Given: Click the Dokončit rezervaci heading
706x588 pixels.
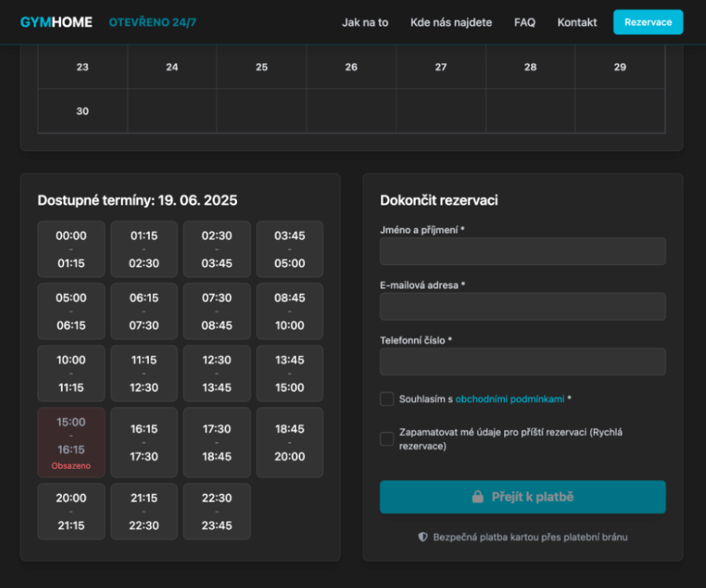Looking at the screenshot, I should pos(439,200).
